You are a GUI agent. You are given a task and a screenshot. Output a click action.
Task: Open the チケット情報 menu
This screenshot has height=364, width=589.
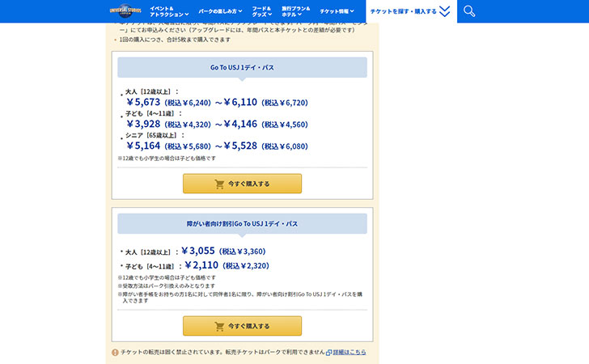point(337,11)
